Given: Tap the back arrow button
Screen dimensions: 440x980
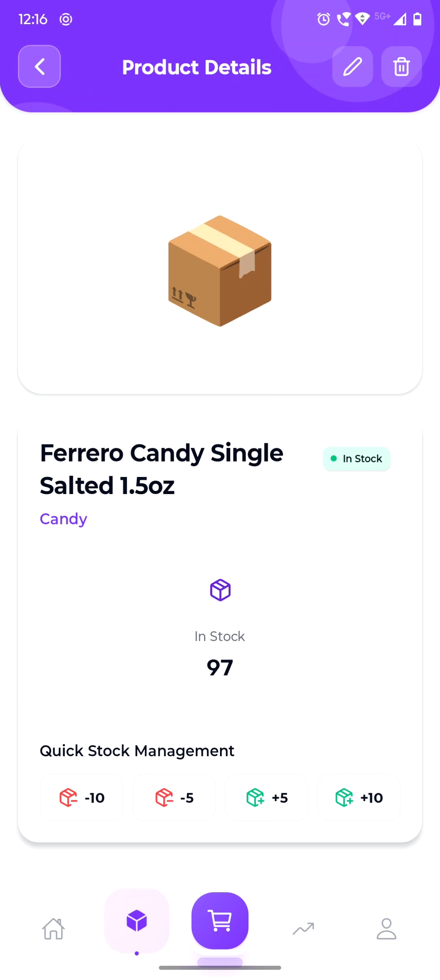Looking at the screenshot, I should click(x=40, y=66).
